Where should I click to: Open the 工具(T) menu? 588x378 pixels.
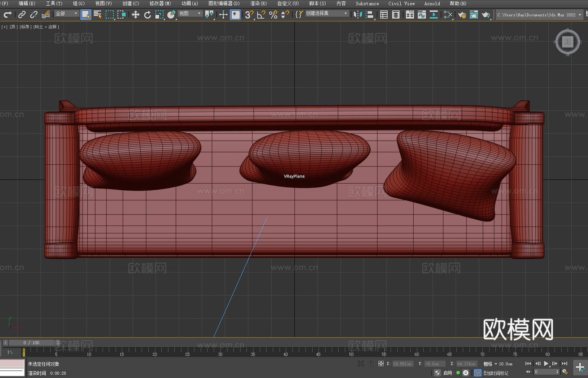click(54, 3)
